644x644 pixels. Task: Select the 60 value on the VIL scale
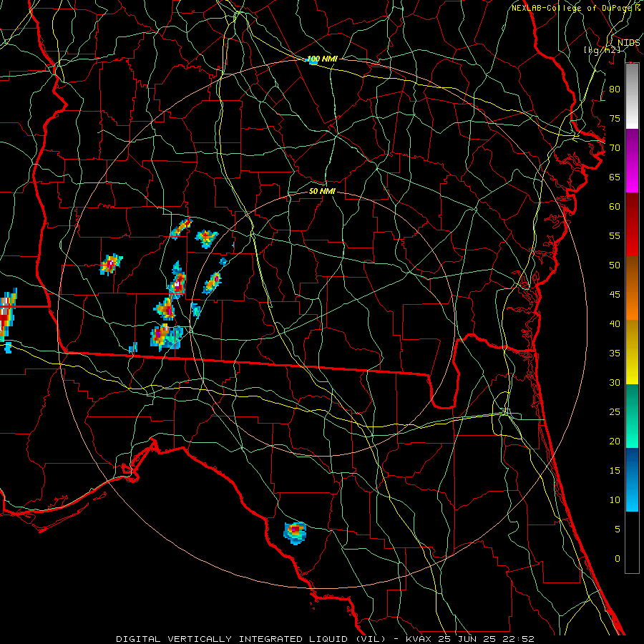(615, 207)
